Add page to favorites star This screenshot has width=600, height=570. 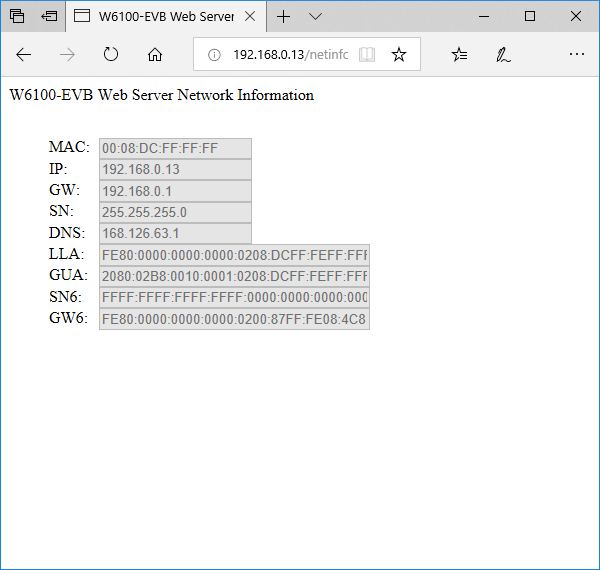(x=399, y=55)
